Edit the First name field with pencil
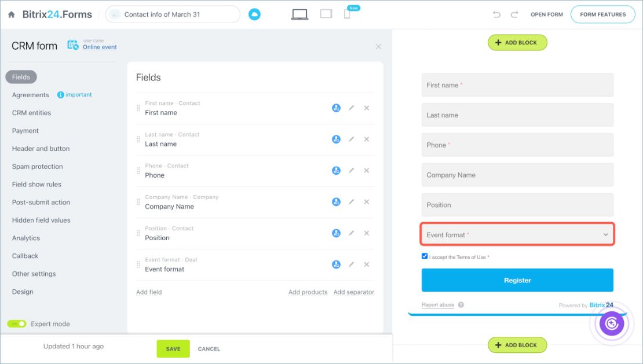Image resolution: width=643 pixels, height=364 pixels. tap(352, 108)
